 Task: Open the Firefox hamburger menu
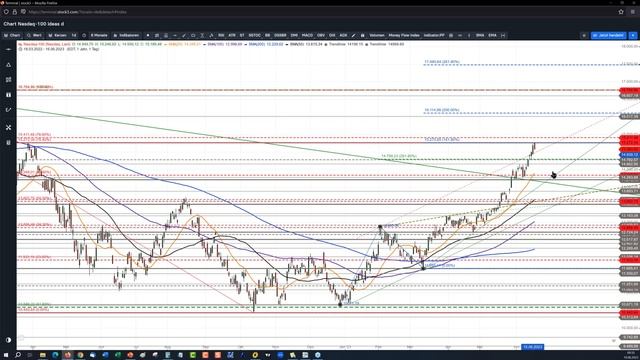tap(633, 12)
